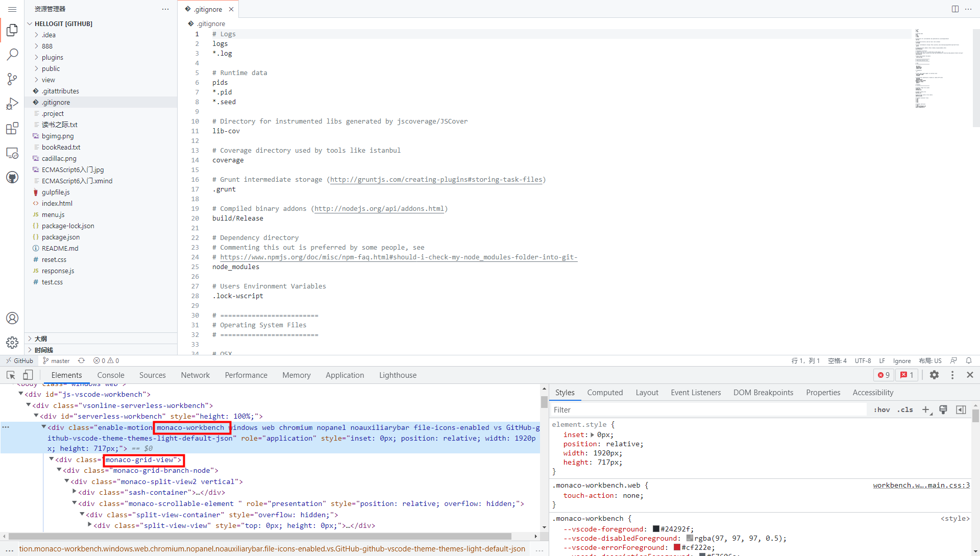This screenshot has width=980, height=556.
Task: Open the workbench main.css source link
Action: pos(921,485)
